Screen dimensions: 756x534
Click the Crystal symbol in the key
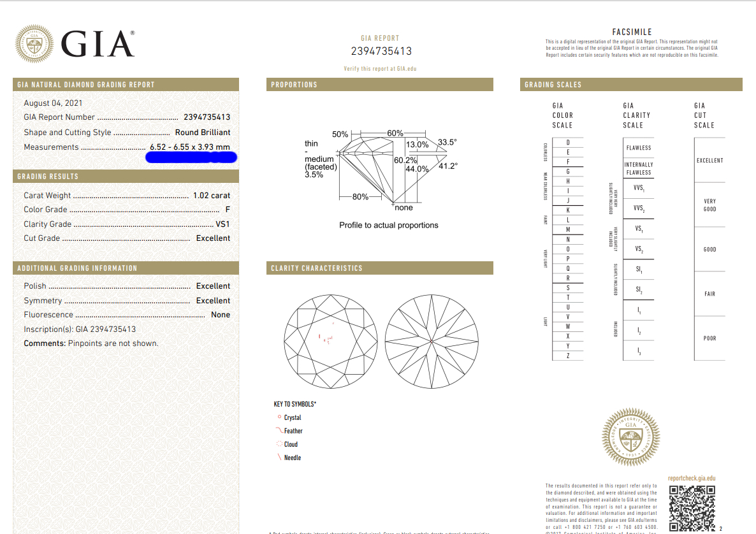point(279,417)
